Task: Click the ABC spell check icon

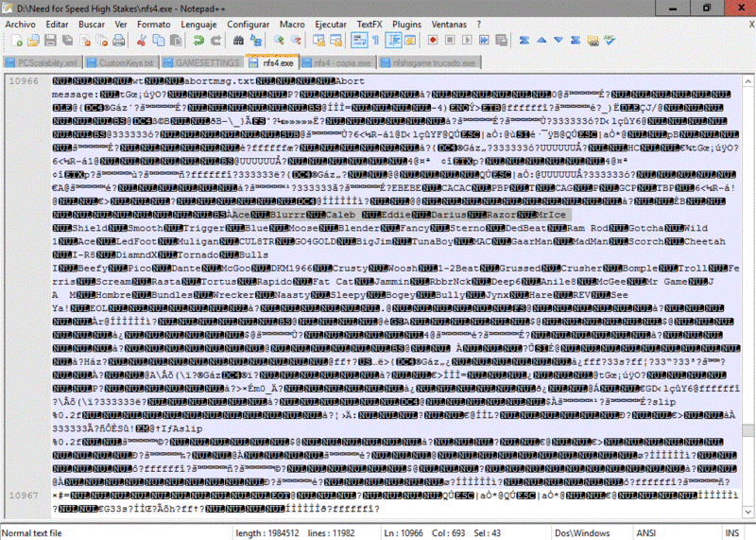Action: pyautogui.click(x=610, y=41)
